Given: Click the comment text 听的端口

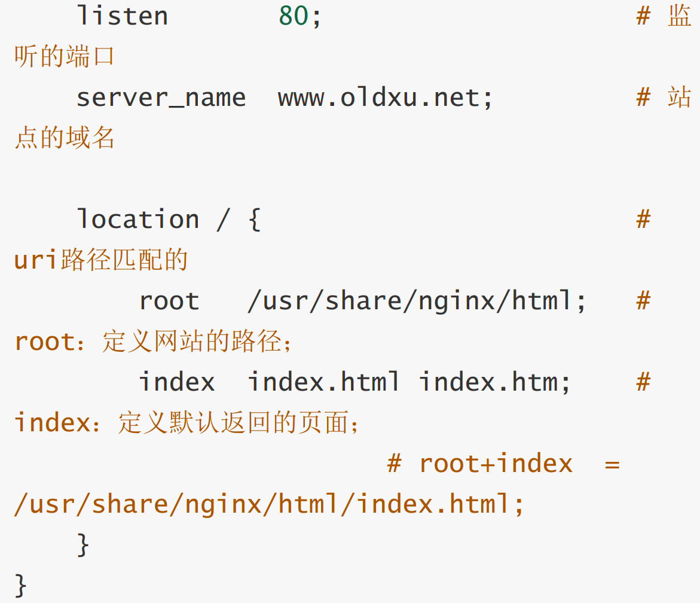Looking at the screenshot, I should (64, 57).
